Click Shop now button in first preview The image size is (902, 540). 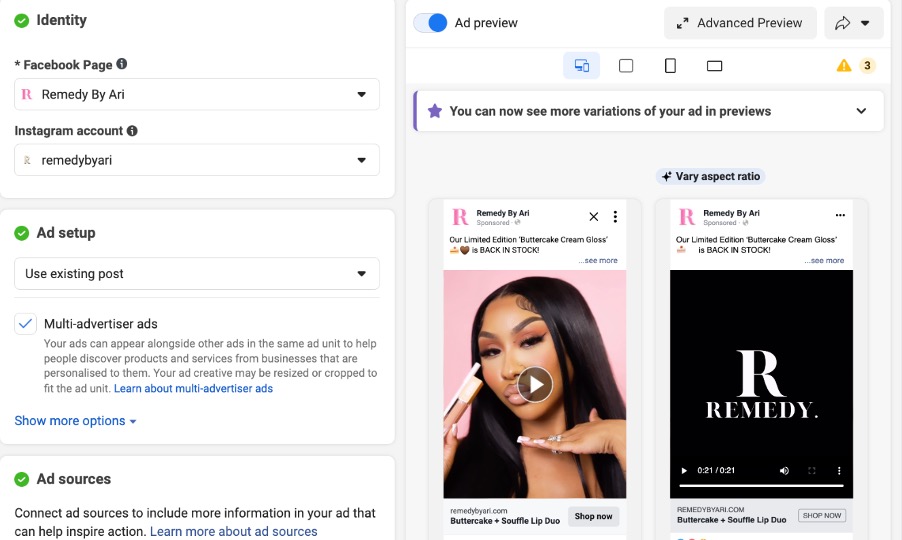point(594,516)
